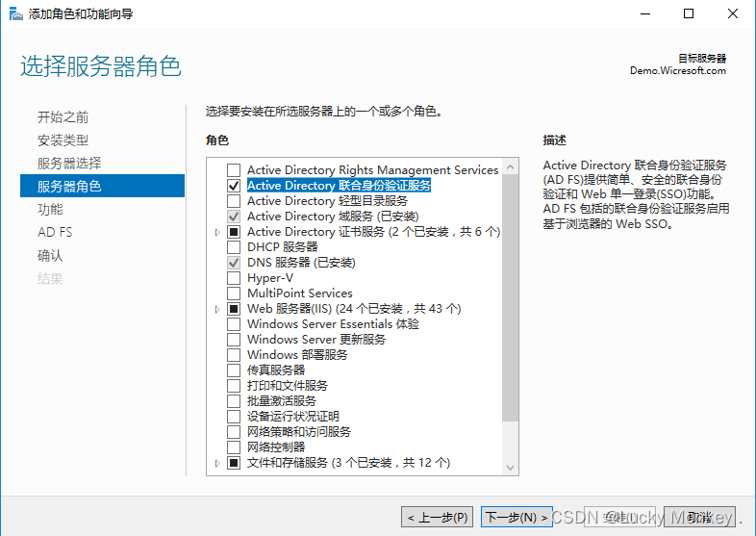Enable the DHCP 服务器 checkbox
The width and height of the screenshot is (756, 536).
tap(234, 247)
